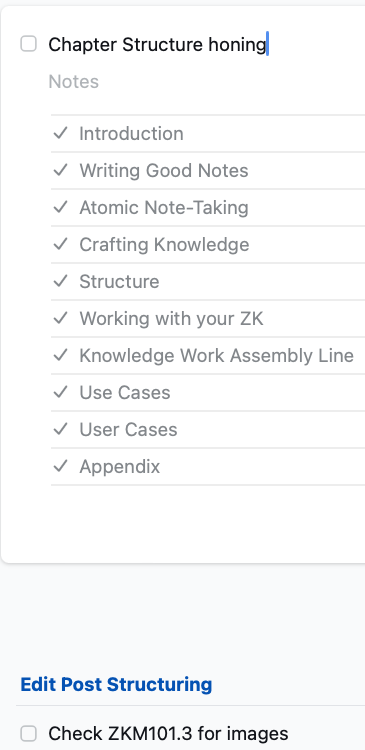The image size is (365, 750).
Task: Toggle the Appendix checklist checkmark
Action: 61,466
